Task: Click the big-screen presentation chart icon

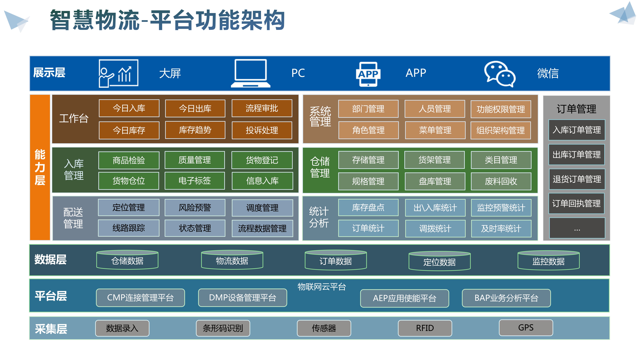Action: 118,73
